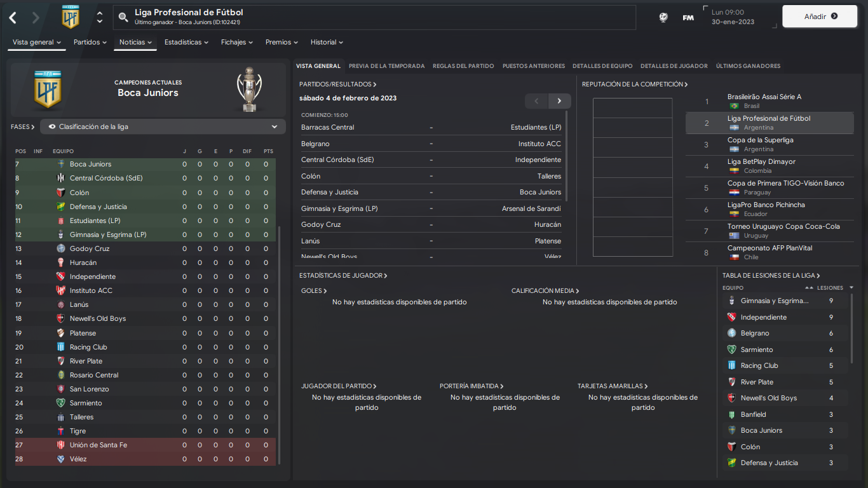Open the Fases link

[x=23, y=126]
